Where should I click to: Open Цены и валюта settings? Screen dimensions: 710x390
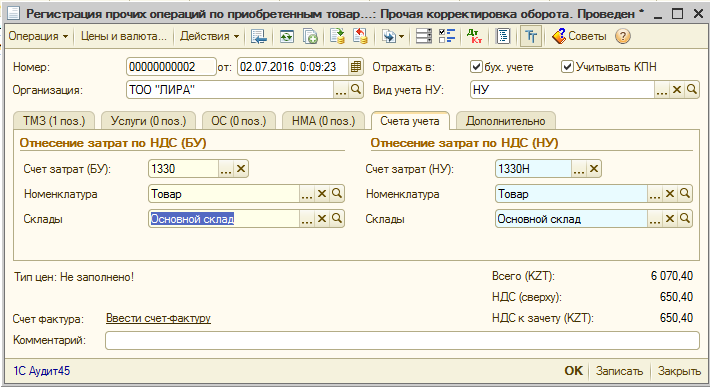(x=124, y=36)
